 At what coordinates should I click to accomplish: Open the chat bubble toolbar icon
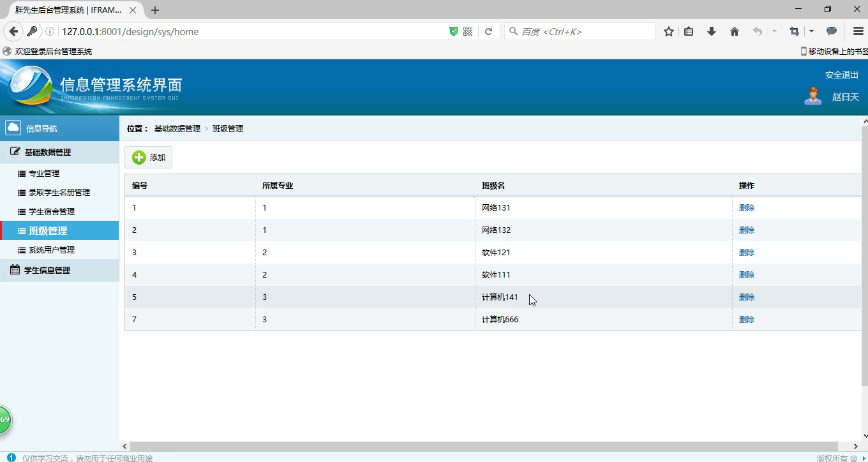pos(832,31)
